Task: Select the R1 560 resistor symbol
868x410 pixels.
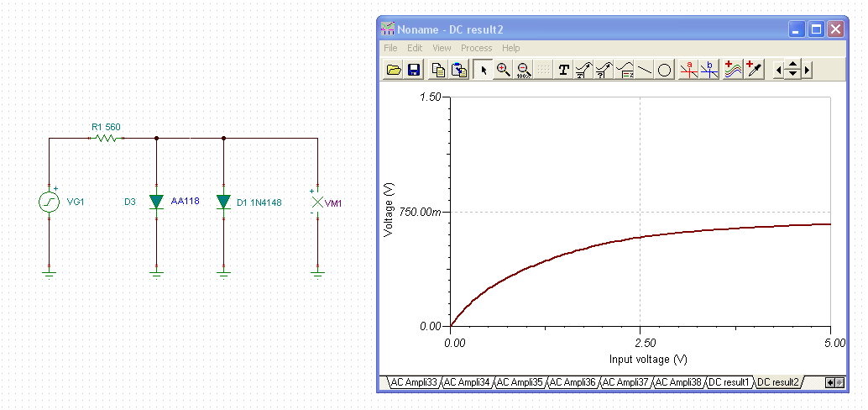Action: pyautogui.click(x=106, y=138)
